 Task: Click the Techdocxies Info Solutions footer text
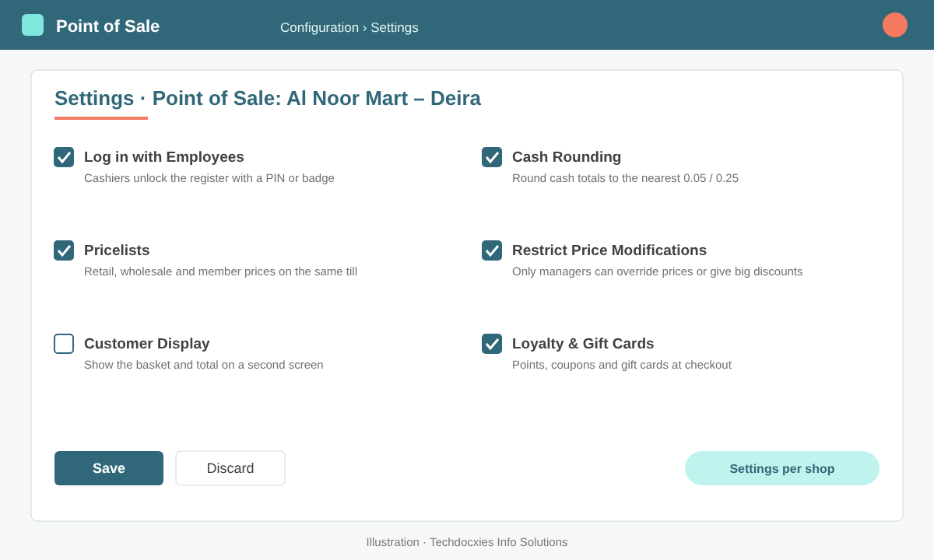(x=467, y=542)
